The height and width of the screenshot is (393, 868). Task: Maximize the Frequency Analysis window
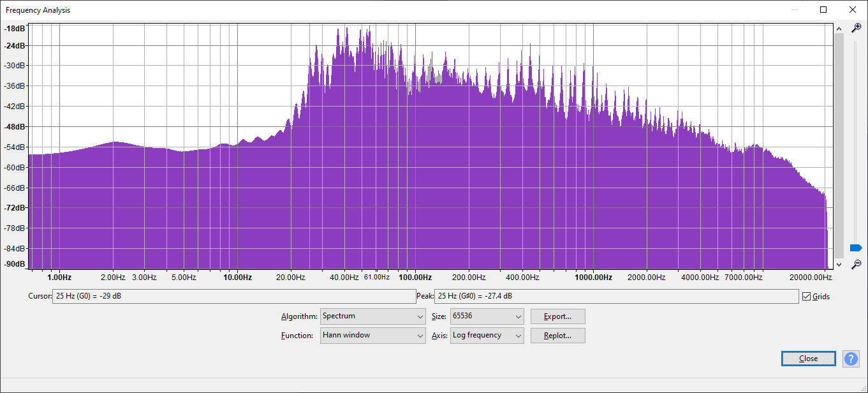click(x=823, y=10)
